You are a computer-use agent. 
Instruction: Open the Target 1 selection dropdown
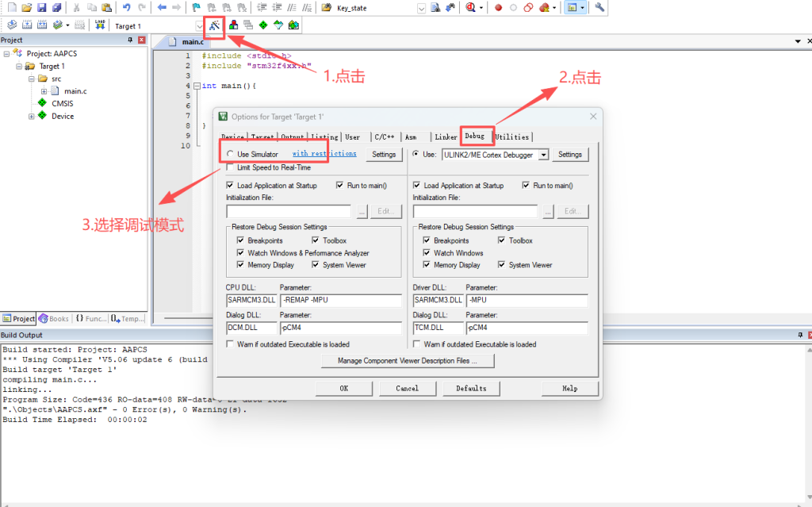click(x=198, y=26)
